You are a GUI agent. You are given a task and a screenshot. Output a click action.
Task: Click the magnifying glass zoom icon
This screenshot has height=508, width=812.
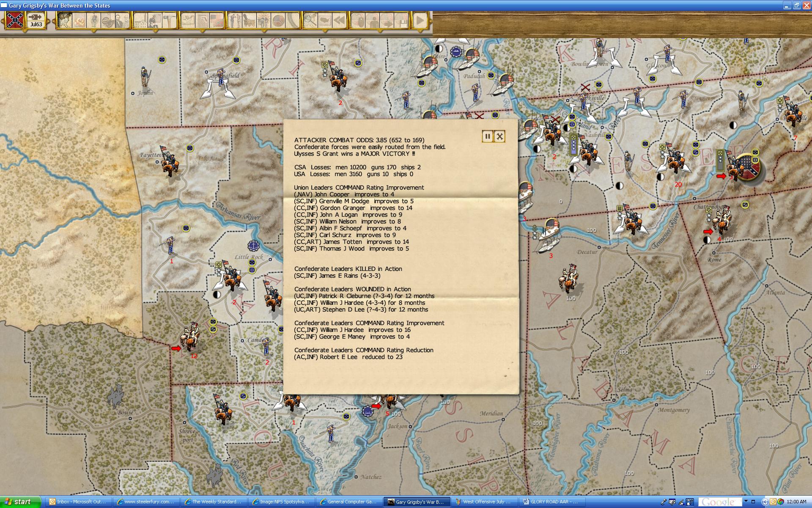click(311, 20)
